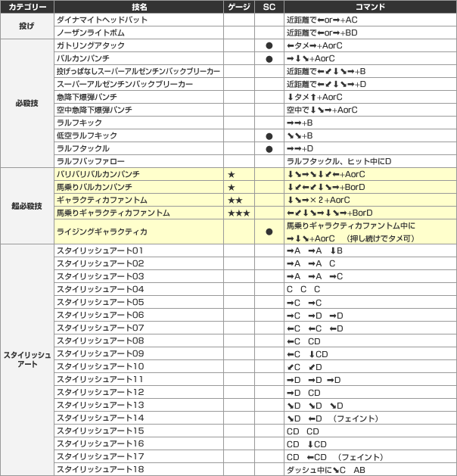This screenshot has width=457, height=476.
Task: Select the 技名 column header
Action: click(139, 7)
